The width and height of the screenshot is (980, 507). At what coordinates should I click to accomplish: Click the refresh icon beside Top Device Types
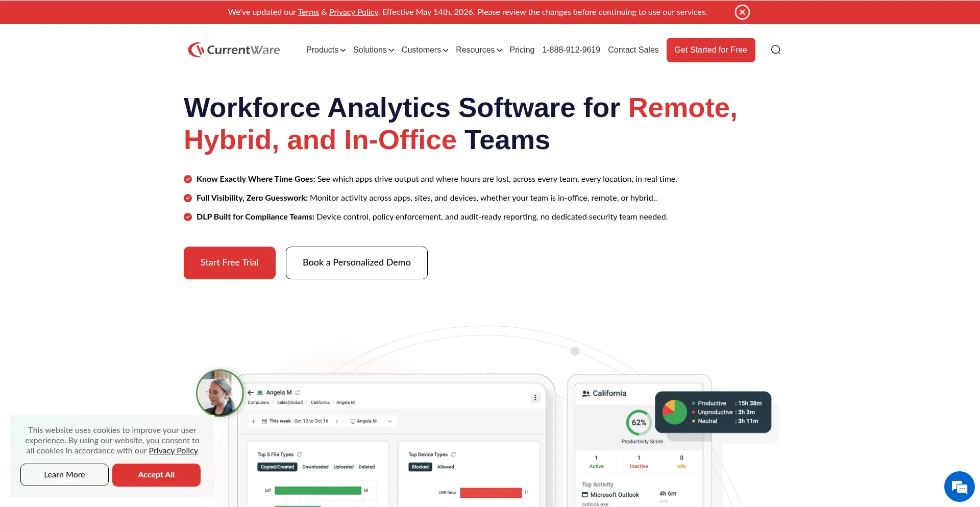click(453, 454)
